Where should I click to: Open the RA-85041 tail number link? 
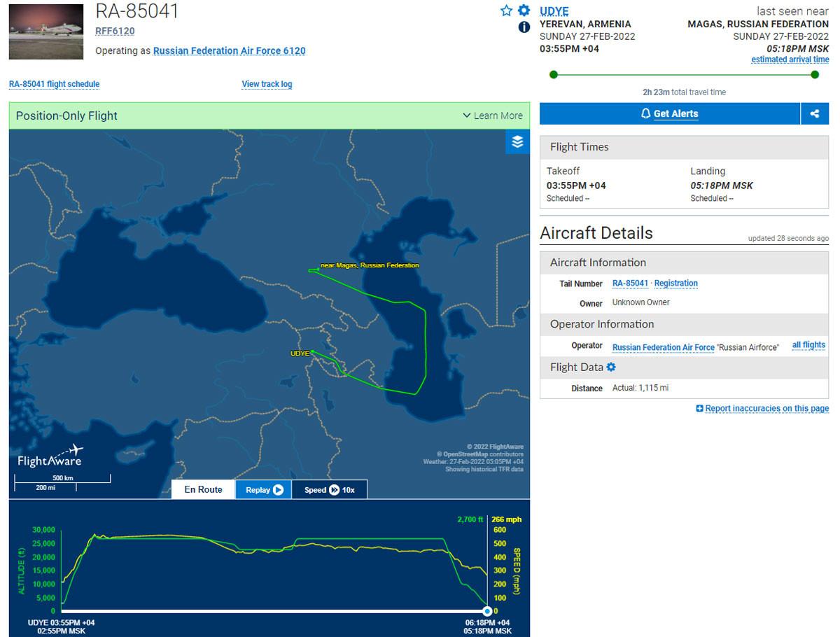pos(630,283)
